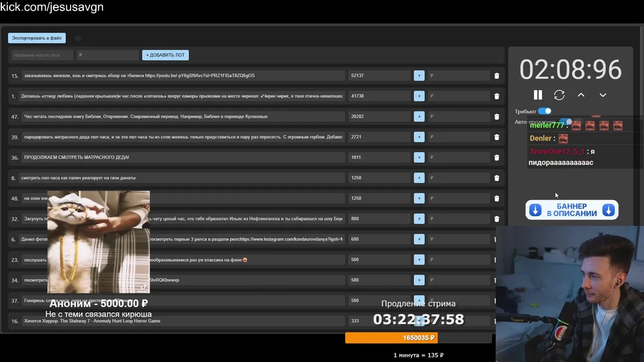The height and width of the screenshot is (362, 644).
Task: Click the plus button beside 41738
Action: click(x=419, y=96)
